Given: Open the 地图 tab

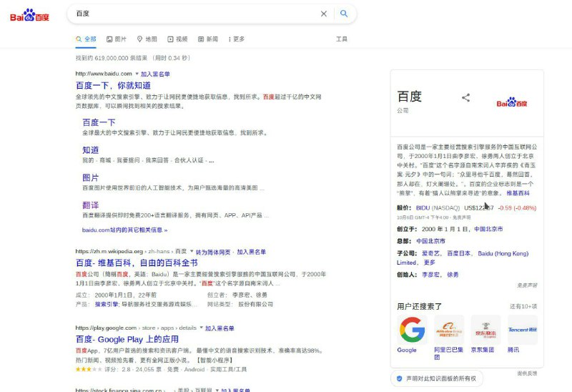Looking at the screenshot, I should 147,39.
